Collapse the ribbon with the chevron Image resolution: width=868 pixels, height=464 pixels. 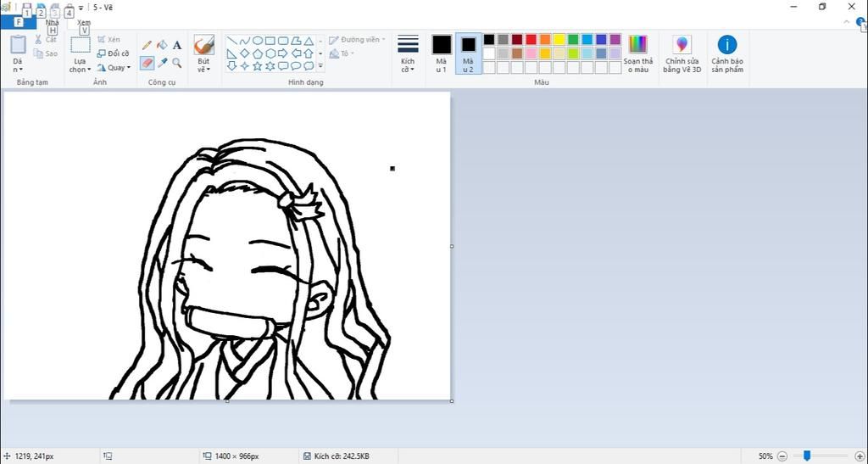pos(847,22)
